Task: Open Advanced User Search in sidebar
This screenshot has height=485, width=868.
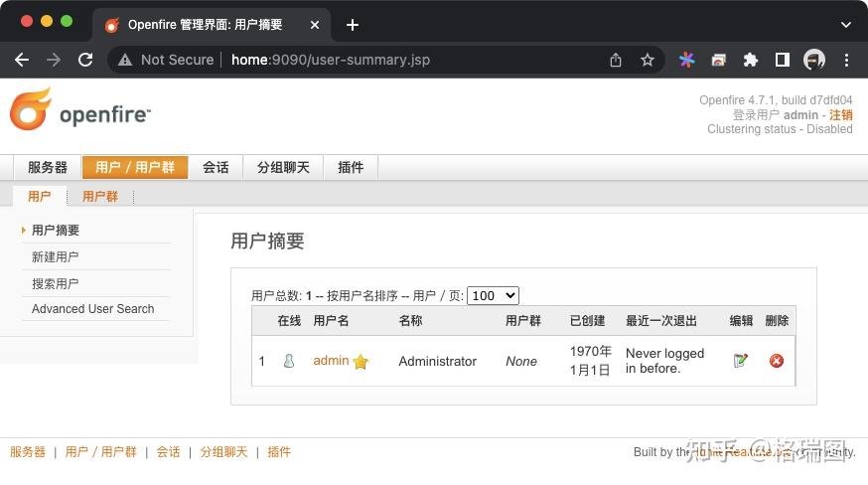Action: pos(93,309)
